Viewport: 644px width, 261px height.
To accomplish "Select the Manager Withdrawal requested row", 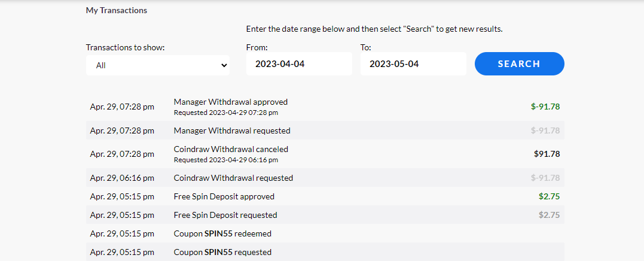I will 232,130.
